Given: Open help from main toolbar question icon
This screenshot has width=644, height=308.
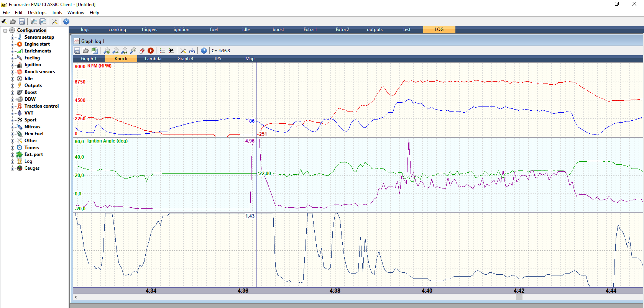Looking at the screenshot, I should click(x=66, y=21).
